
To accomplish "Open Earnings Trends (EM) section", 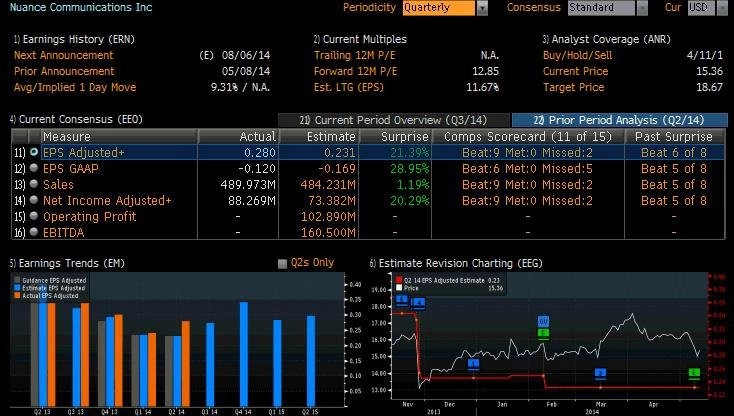I will pyautogui.click(x=67, y=263).
